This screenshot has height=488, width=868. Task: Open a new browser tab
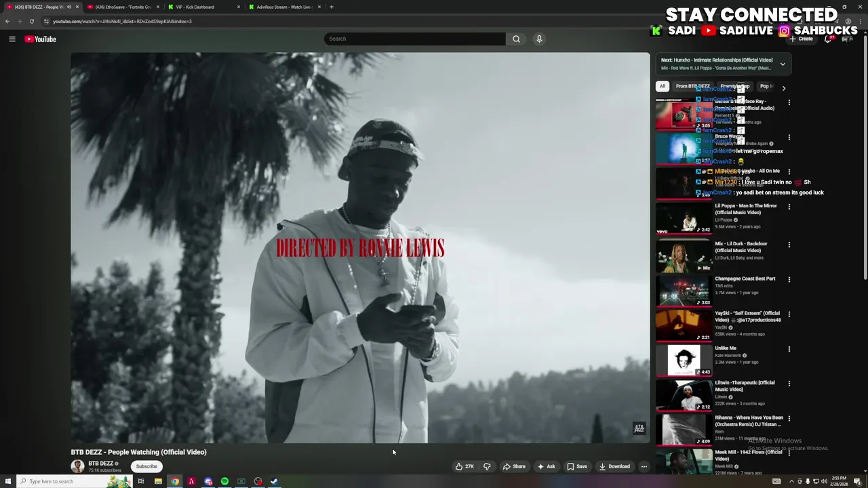click(331, 7)
